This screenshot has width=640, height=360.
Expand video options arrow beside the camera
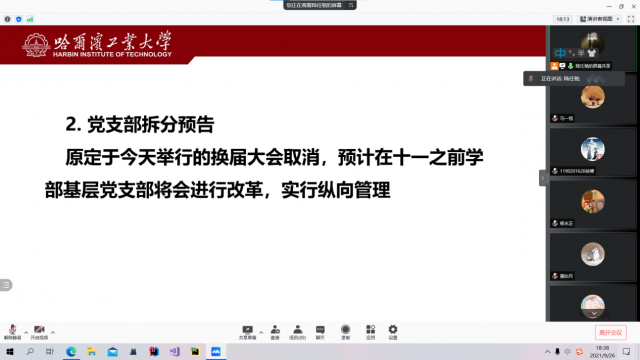pyautogui.click(x=53, y=332)
